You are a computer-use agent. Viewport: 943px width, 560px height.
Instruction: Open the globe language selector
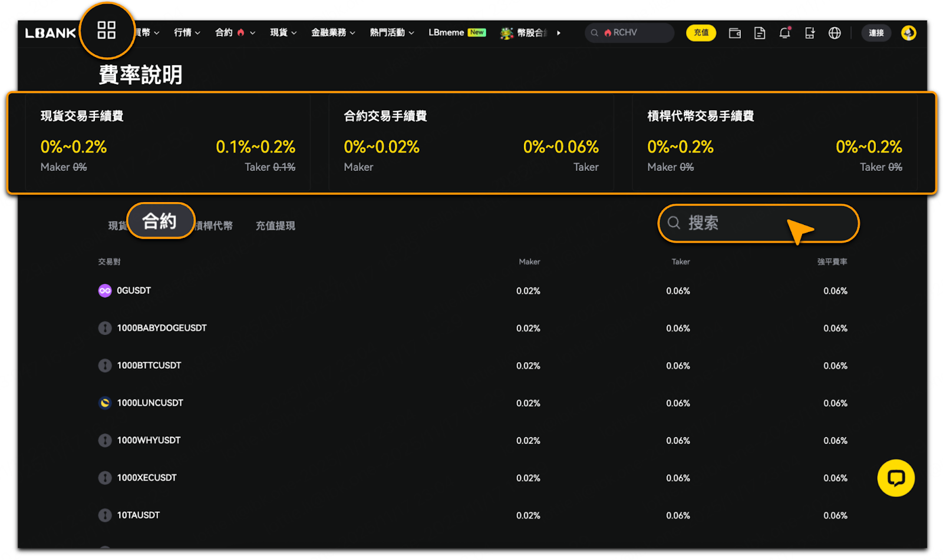click(835, 33)
